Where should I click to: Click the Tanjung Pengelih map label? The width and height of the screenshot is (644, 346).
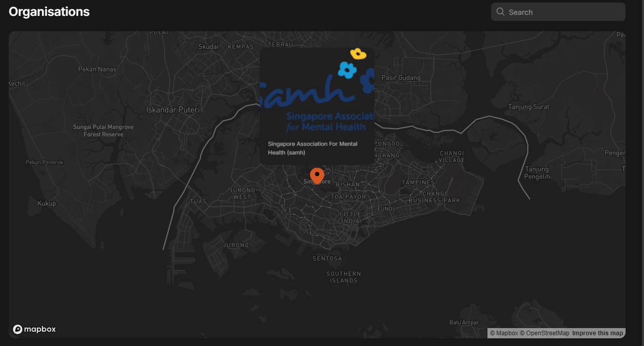[x=537, y=173]
